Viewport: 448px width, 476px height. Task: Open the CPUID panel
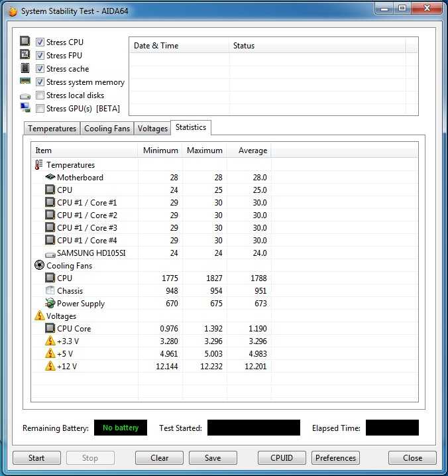[282, 458]
